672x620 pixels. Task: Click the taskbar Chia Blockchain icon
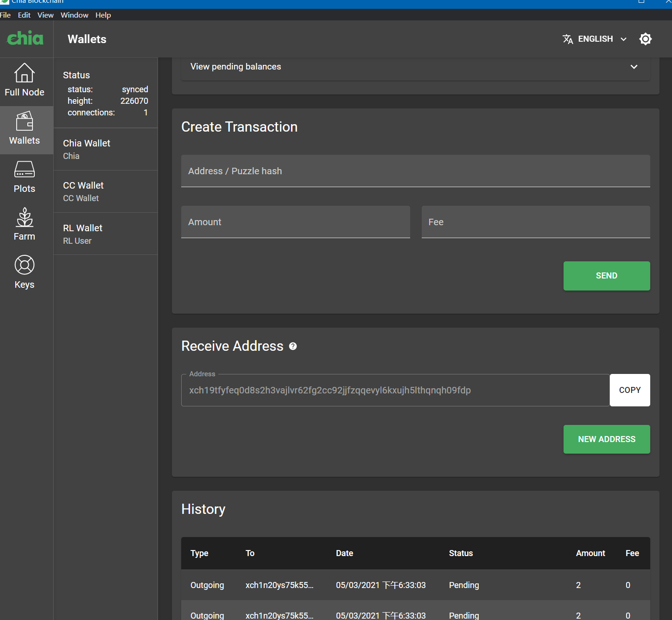5,2
